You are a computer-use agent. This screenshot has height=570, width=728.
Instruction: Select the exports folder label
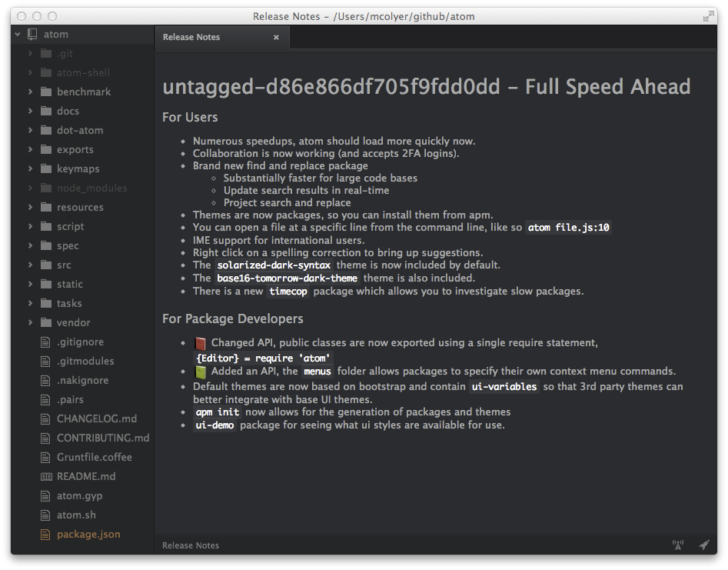(x=75, y=149)
